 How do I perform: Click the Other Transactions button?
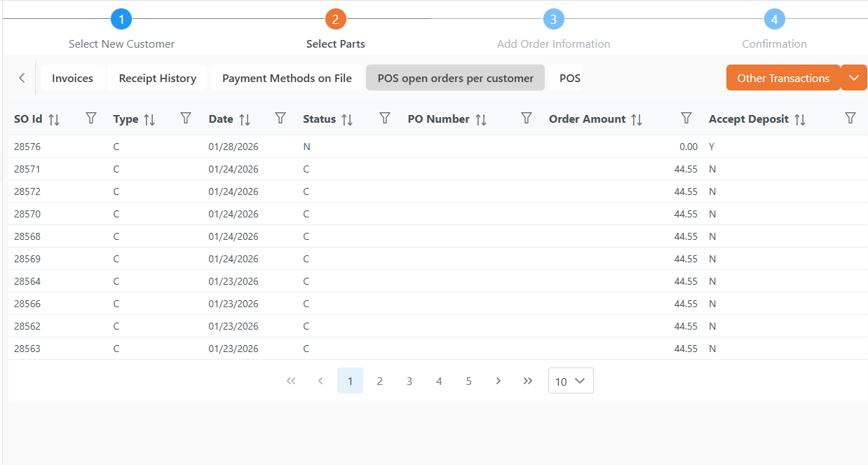point(783,77)
